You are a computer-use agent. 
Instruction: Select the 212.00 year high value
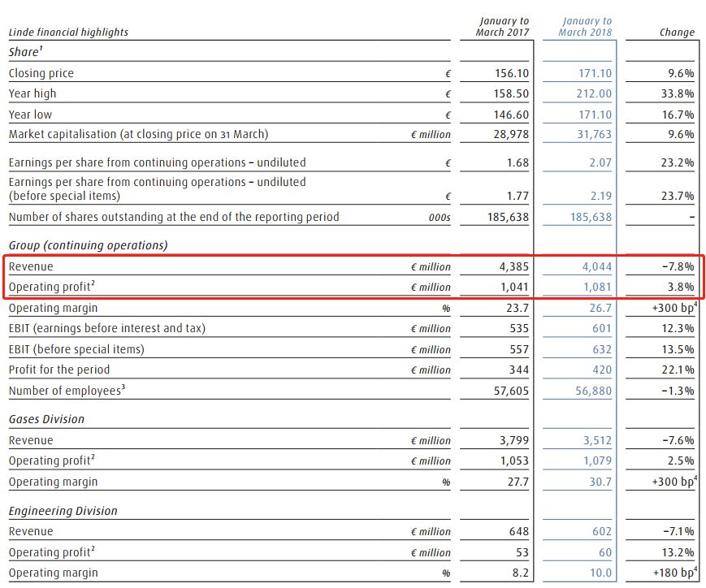click(x=594, y=93)
